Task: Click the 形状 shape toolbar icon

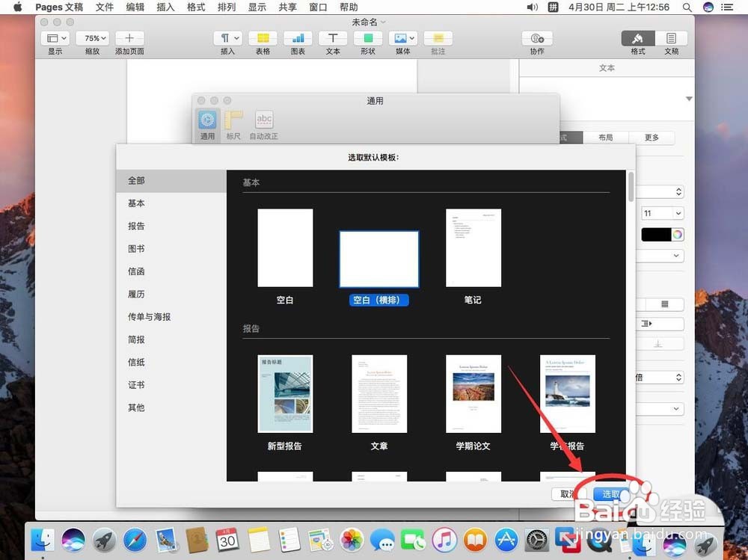Action: point(368,38)
